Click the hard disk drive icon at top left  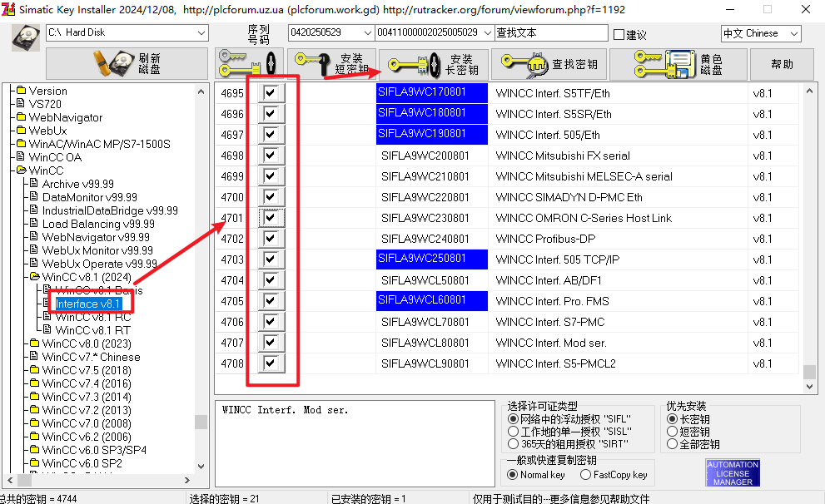[25, 38]
